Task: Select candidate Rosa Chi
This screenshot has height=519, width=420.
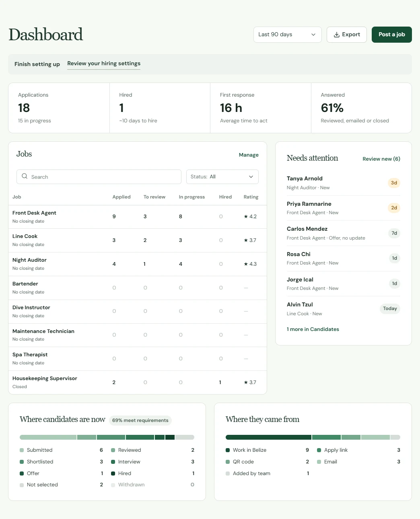Action: (x=344, y=258)
